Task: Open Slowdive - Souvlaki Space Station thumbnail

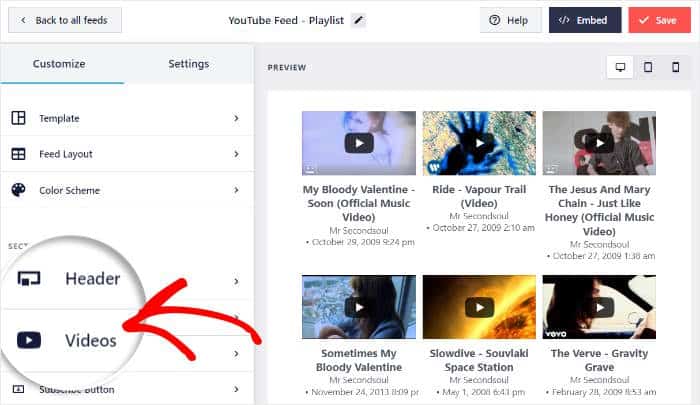Action: point(479,307)
